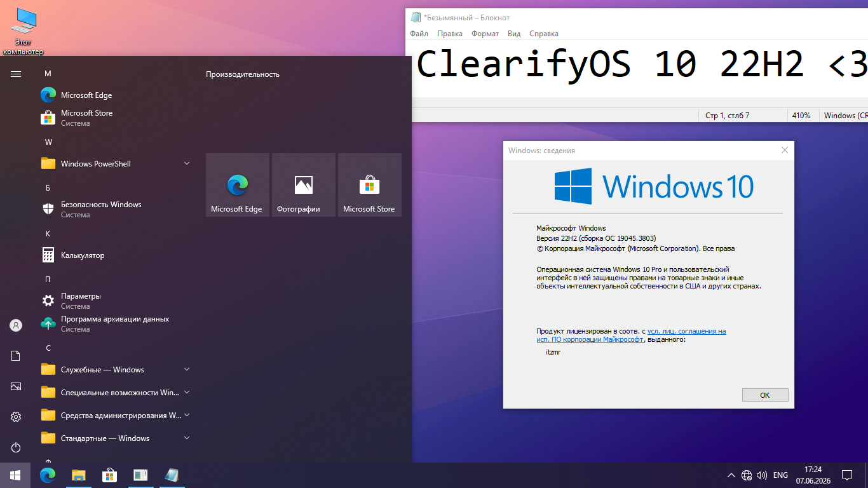Open the Справка menu in Notepad
The height and width of the screenshot is (488, 868).
544,34
